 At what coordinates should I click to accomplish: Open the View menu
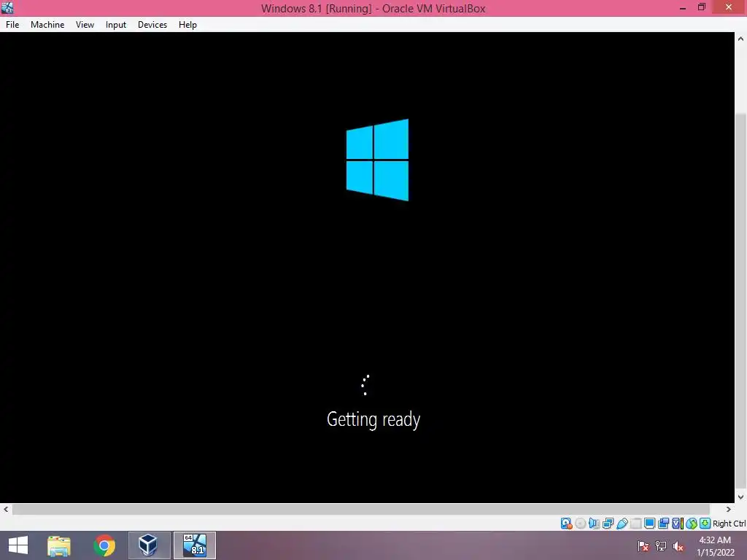tap(85, 25)
